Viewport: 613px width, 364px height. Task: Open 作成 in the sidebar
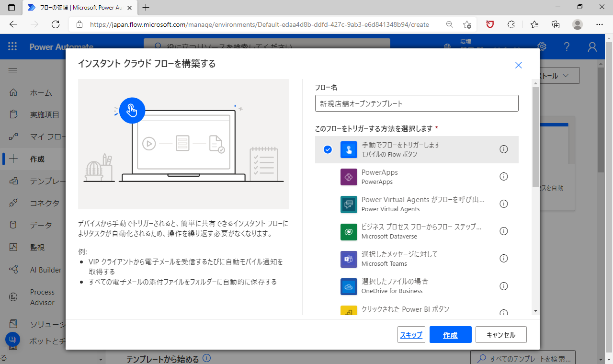tap(37, 159)
